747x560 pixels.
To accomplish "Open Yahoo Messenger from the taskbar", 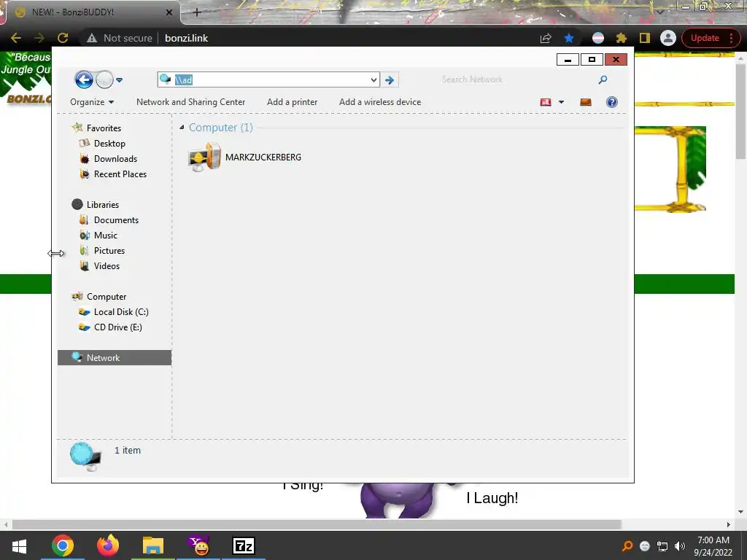I will pyautogui.click(x=198, y=545).
